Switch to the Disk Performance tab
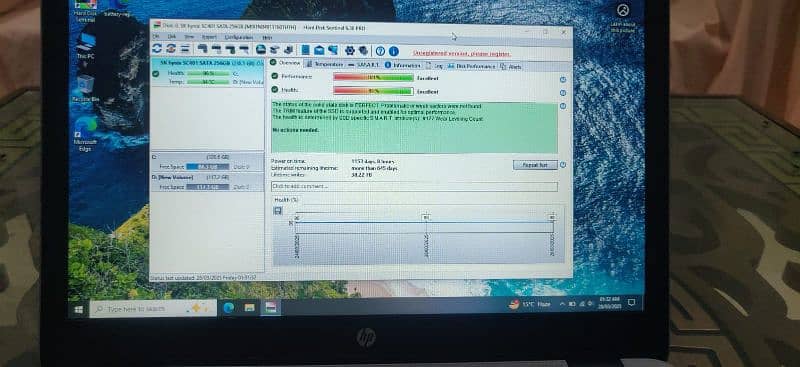 (472, 66)
